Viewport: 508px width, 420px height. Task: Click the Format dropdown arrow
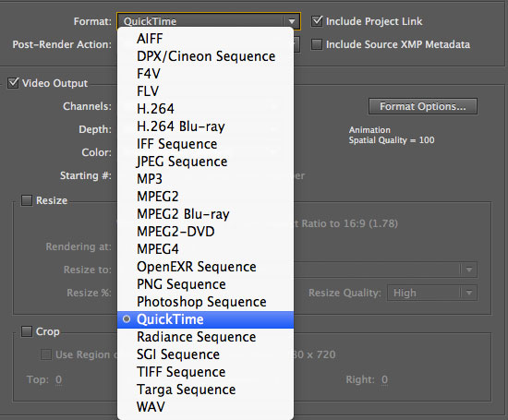[x=292, y=21]
